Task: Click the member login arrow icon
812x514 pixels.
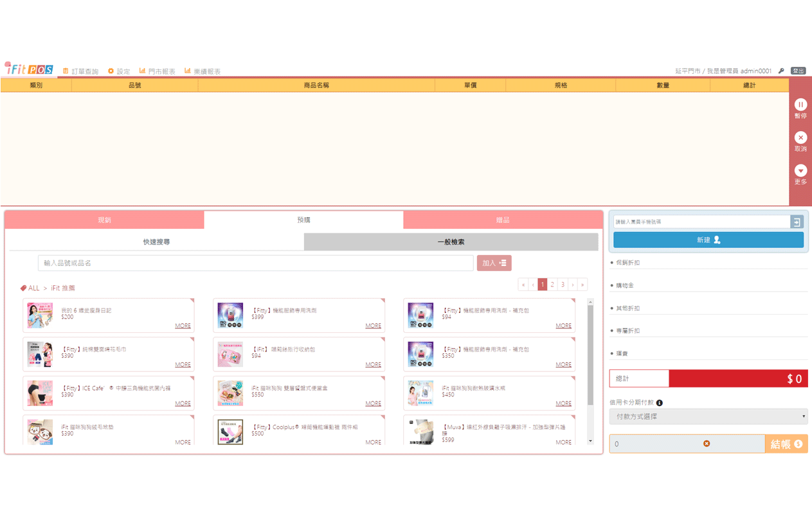Action: (x=797, y=222)
